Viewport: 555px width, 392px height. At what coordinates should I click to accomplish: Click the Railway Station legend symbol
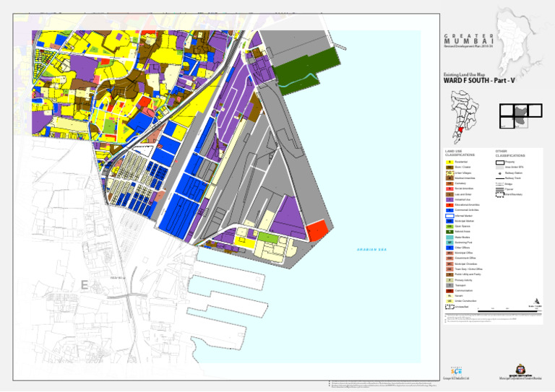coord(500,173)
